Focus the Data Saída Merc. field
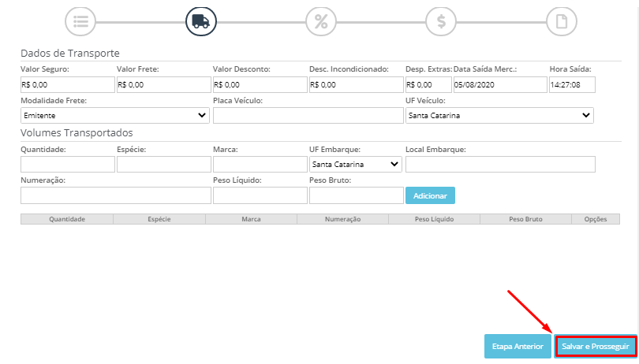 [499, 84]
